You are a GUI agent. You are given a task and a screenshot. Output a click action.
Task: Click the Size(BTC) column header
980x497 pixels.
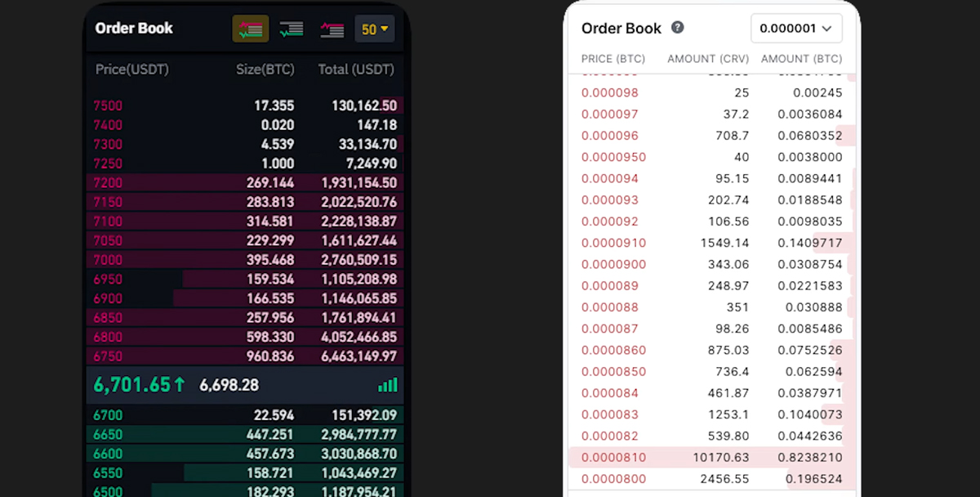[x=265, y=69]
